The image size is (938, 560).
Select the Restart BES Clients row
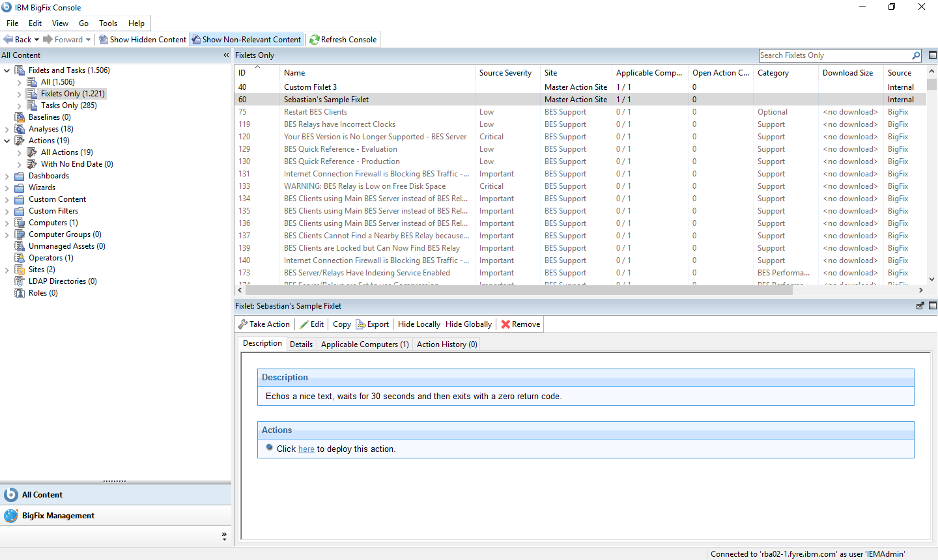[x=580, y=112]
